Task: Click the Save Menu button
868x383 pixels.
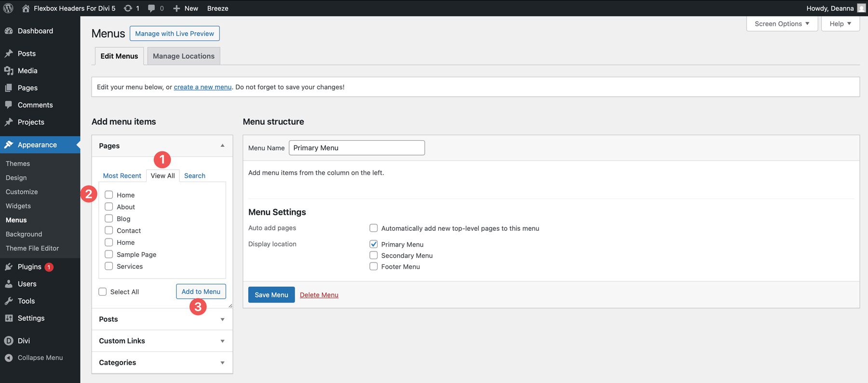Action: click(271, 295)
